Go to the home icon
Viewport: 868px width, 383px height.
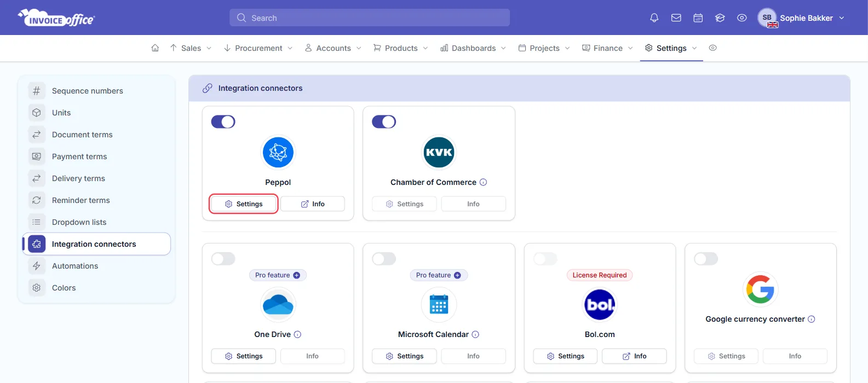(155, 48)
